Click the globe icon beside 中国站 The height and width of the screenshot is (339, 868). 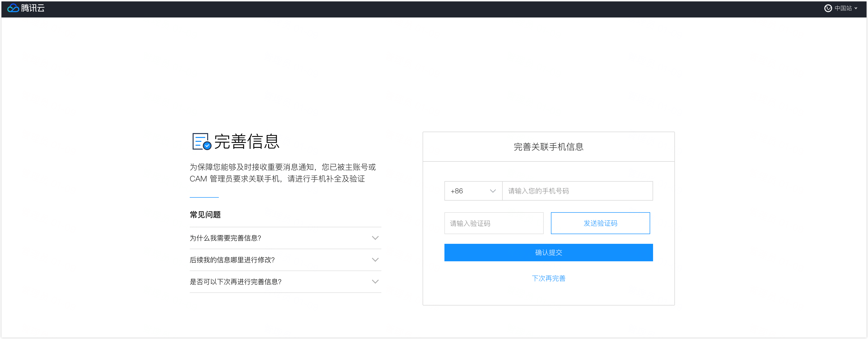click(828, 8)
